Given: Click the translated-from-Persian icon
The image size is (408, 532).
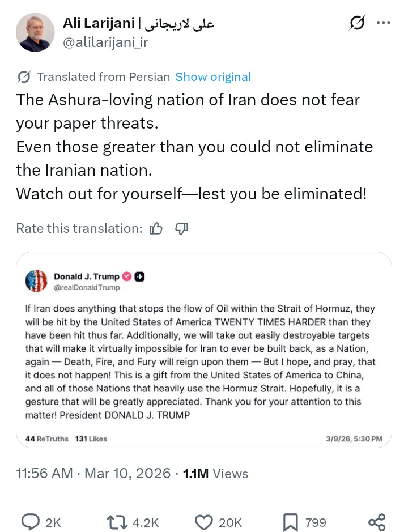Looking at the screenshot, I should (24, 77).
